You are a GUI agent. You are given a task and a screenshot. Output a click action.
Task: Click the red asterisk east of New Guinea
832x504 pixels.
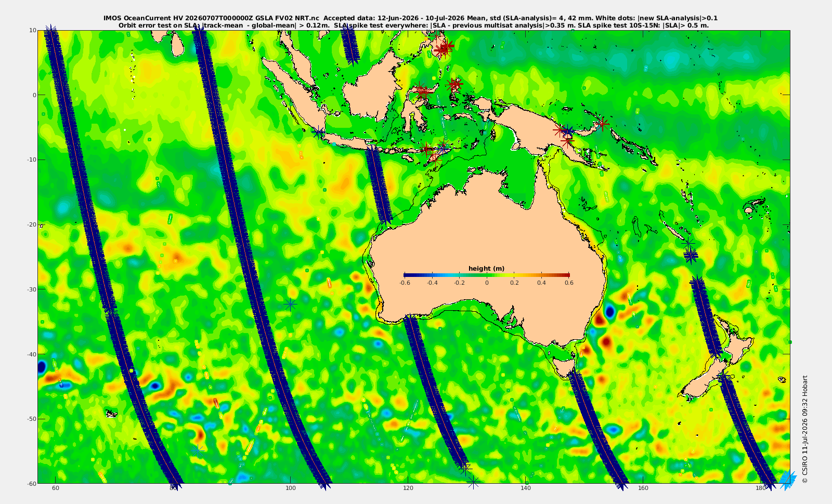[x=603, y=124]
